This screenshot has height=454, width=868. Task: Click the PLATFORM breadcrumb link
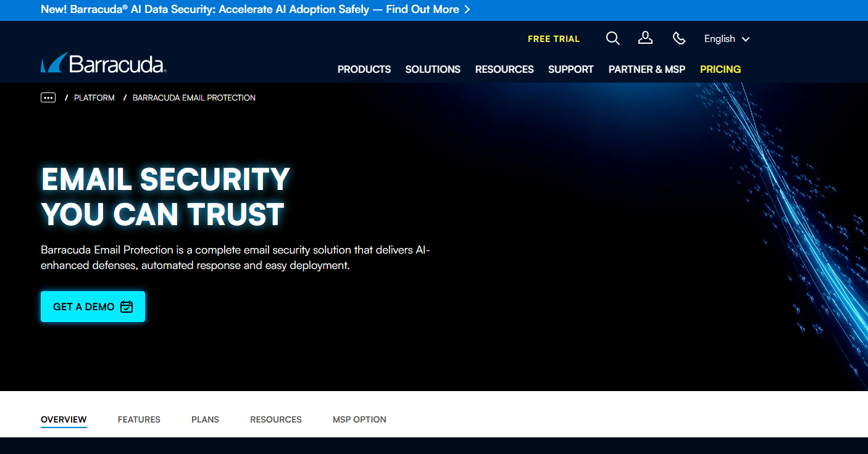[x=94, y=97]
